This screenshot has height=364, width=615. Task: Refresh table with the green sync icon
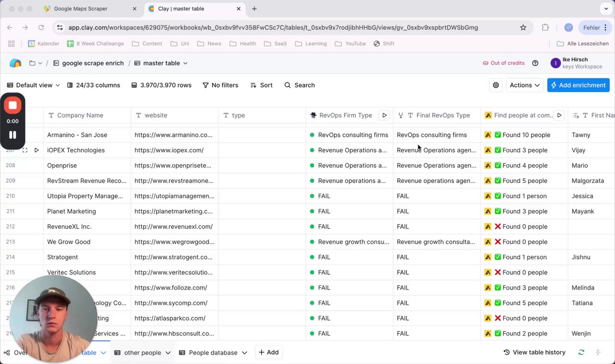tap(581, 352)
